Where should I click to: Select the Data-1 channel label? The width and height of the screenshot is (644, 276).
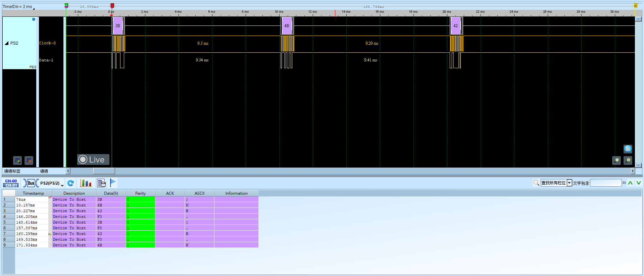coord(46,60)
